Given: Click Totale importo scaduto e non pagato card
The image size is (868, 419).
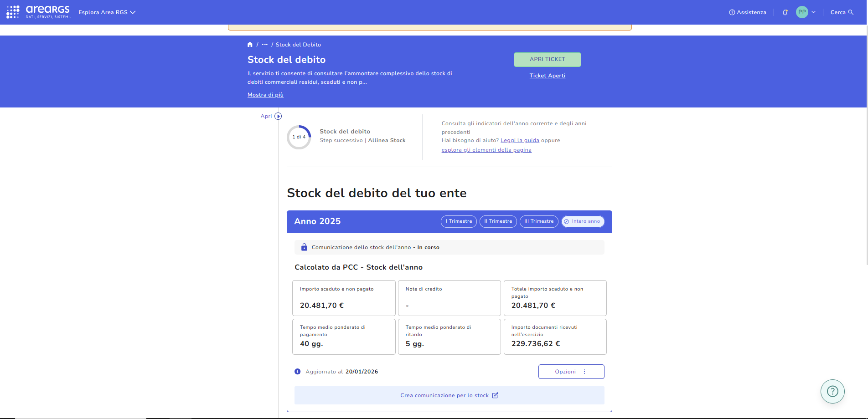Looking at the screenshot, I should point(555,298).
